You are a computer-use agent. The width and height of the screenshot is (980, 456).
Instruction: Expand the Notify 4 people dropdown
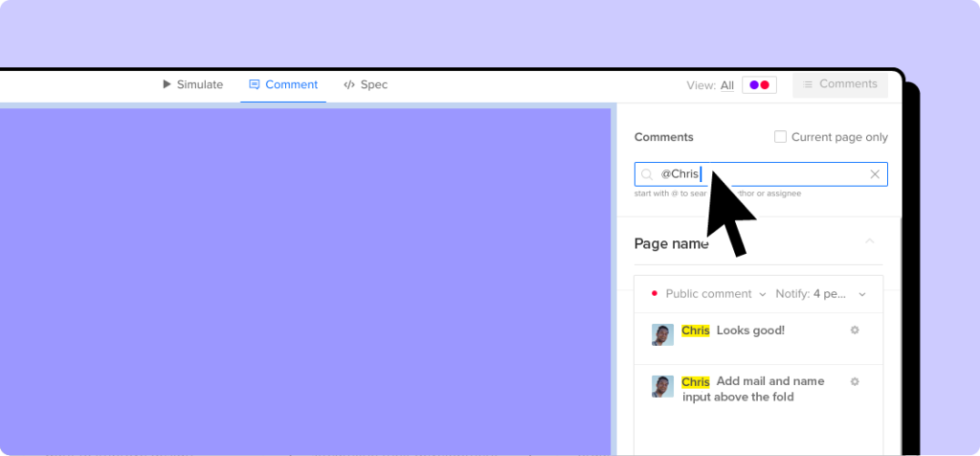821,294
